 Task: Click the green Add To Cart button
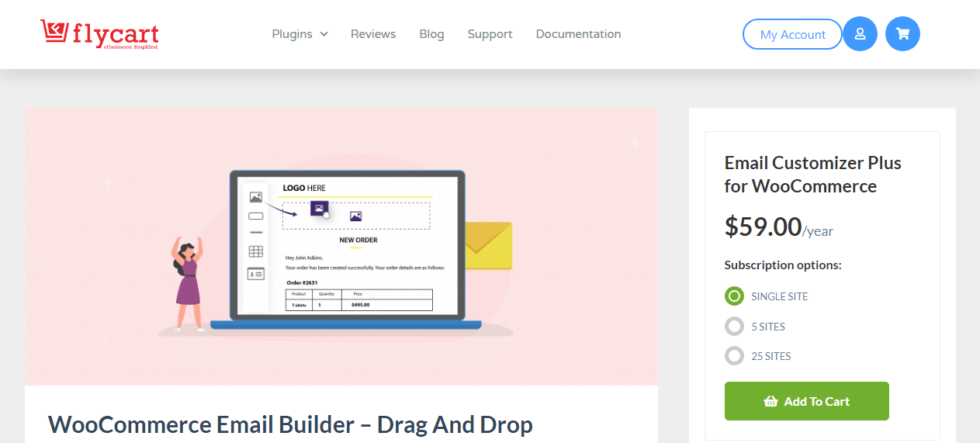[x=807, y=401]
